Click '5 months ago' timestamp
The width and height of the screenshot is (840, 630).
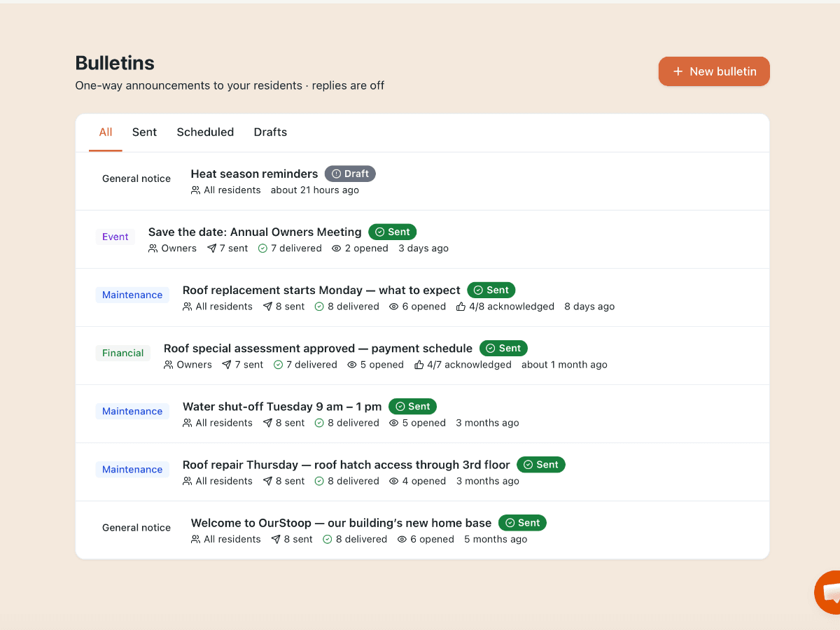(x=496, y=539)
